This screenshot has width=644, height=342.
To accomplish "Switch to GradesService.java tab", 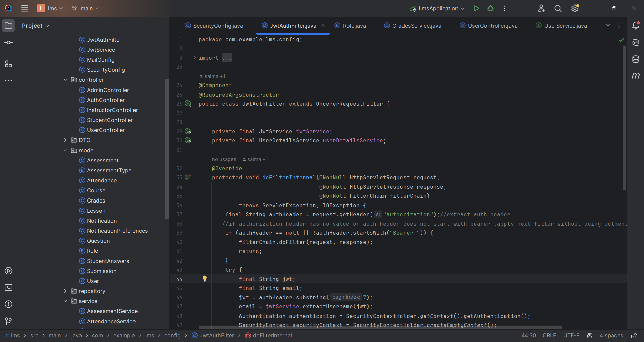I will click(413, 26).
